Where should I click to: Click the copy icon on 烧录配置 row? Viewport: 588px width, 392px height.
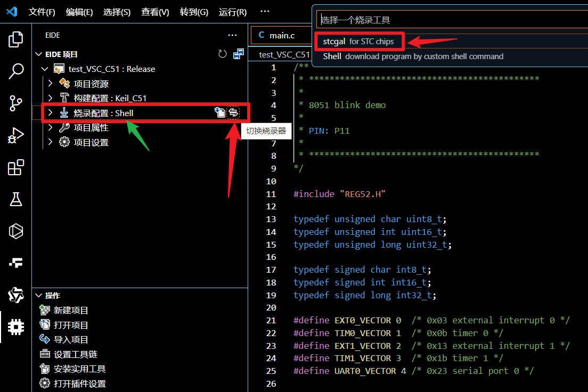click(220, 112)
